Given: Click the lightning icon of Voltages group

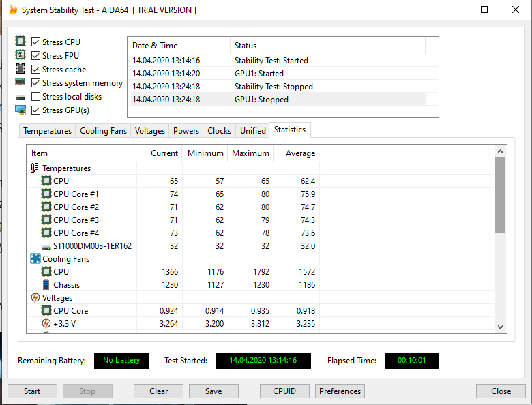Looking at the screenshot, I should pyautogui.click(x=35, y=297).
